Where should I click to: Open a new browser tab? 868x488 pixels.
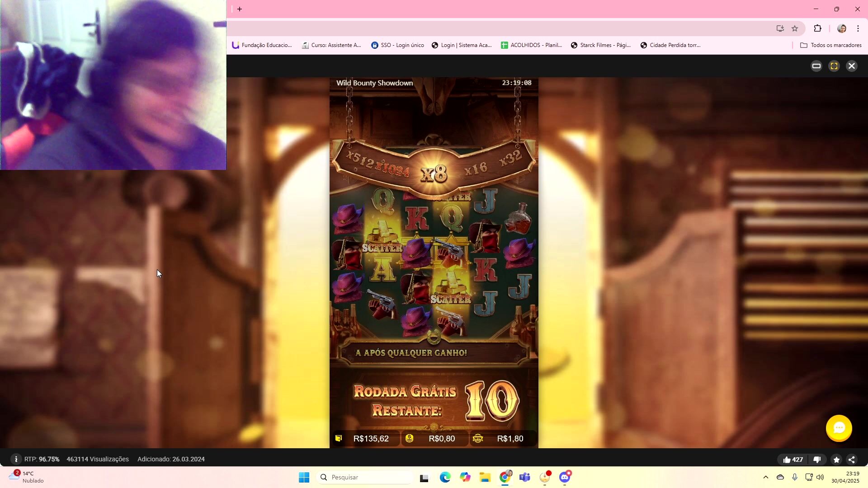pos(240,9)
